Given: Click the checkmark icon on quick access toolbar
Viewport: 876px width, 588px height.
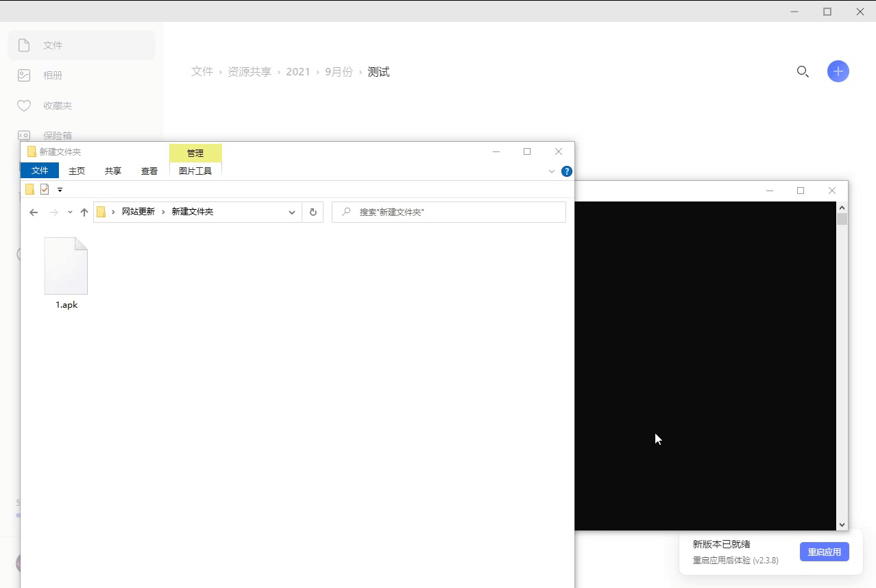Looking at the screenshot, I should tap(44, 189).
